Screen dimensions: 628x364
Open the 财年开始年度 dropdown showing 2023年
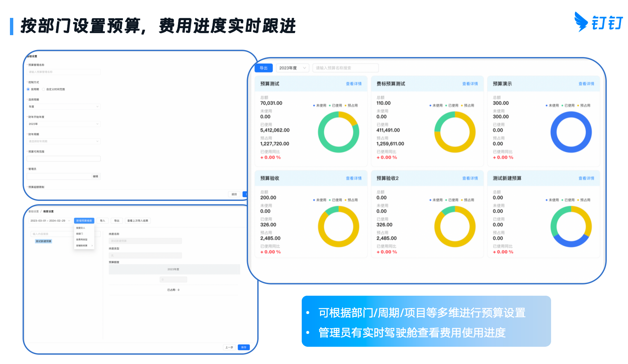click(x=63, y=124)
